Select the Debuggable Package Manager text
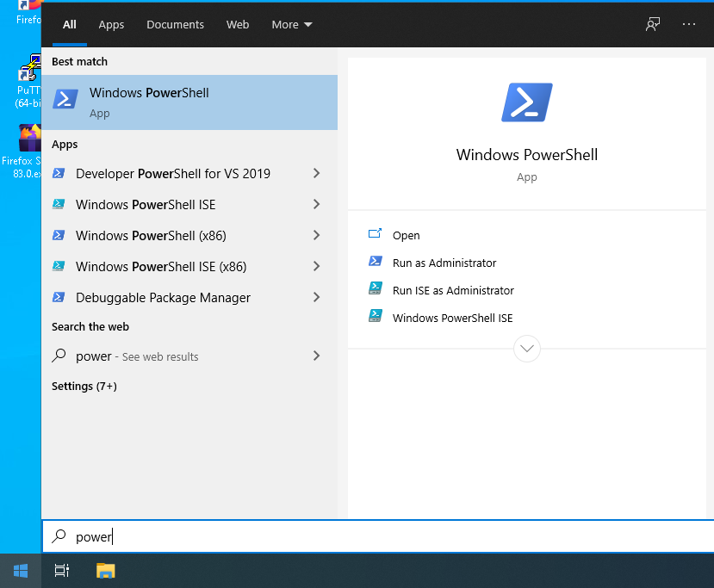714x588 pixels. [163, 298]
